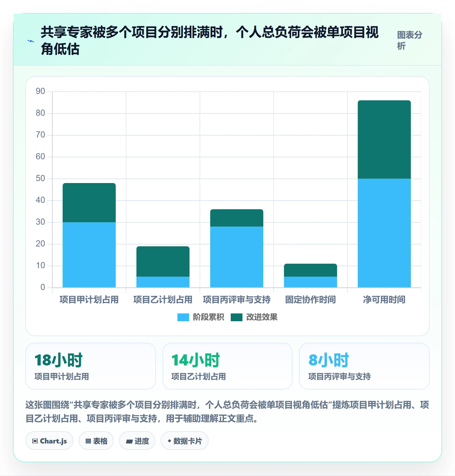455x476 pixels.
Task: Click the description paragraph starting with 这张图围绕
Action: click(x=227, y=411)
